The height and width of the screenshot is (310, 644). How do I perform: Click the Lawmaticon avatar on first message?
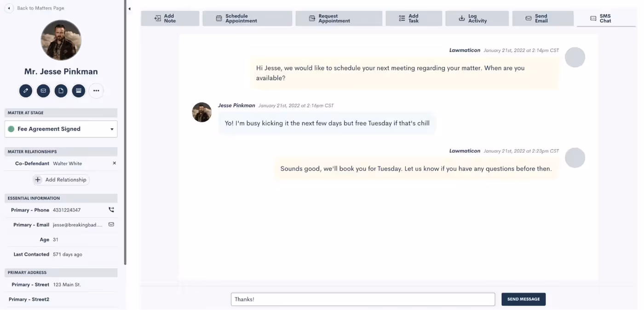(x=575, y=57)
